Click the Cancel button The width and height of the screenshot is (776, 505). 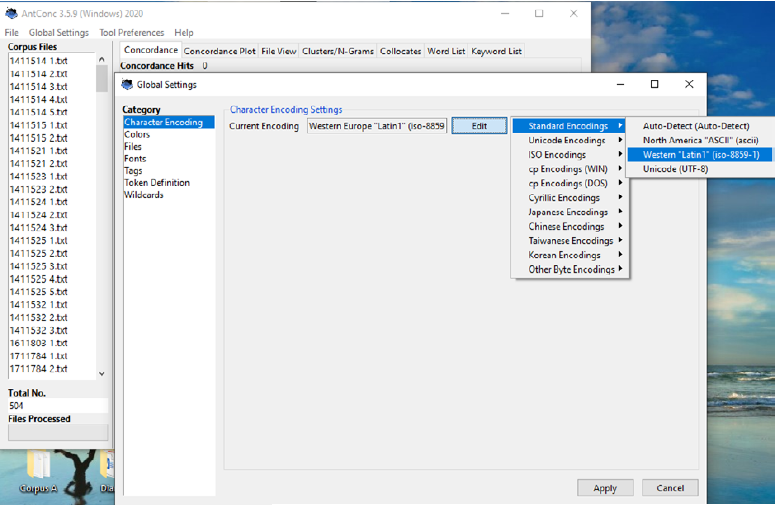pos(670,488)
